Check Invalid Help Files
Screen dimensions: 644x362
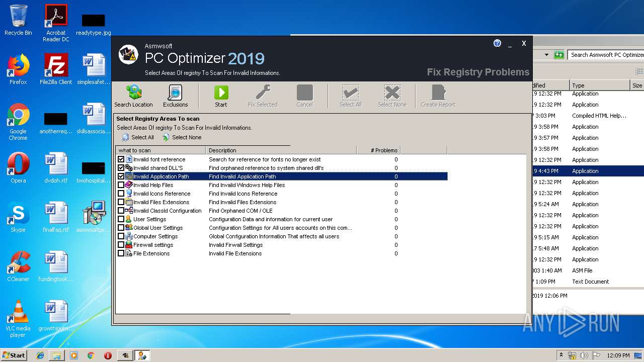[x=121, y=185]
